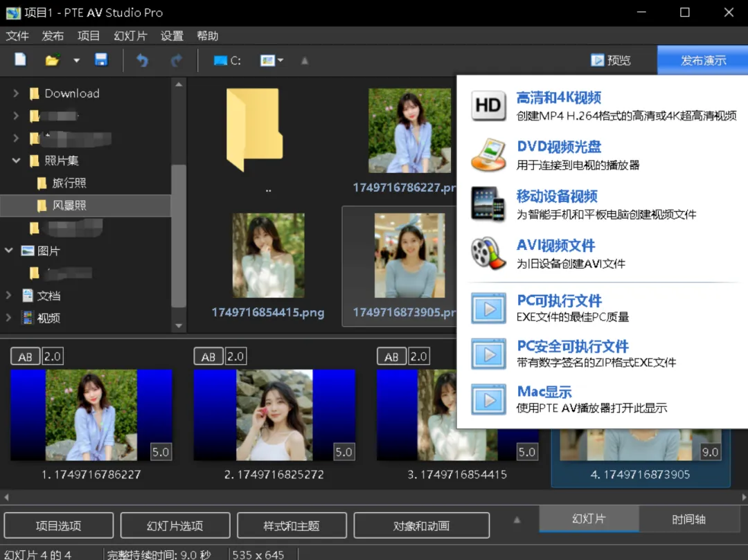Expand the 文档 library node
748x560 pixels.
coord(8,295)
